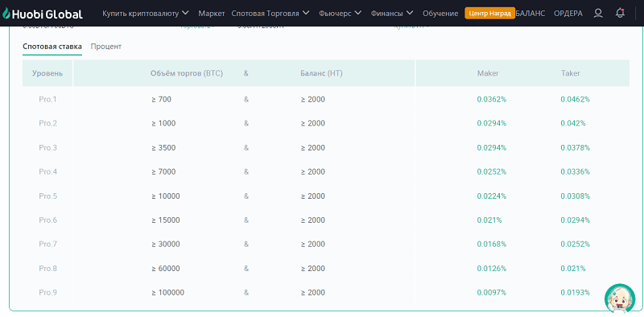Open the Huobi Global logo homepage

click(x=43, y=14)
